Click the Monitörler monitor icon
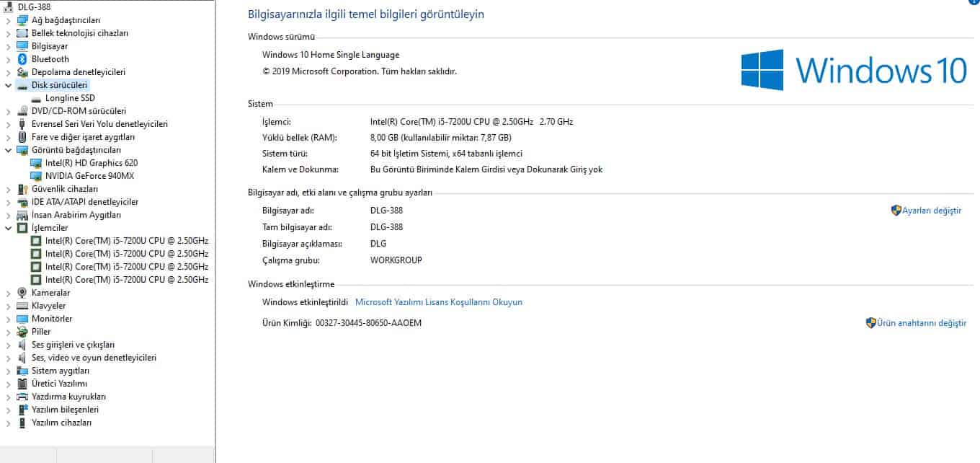 click(x=22, y=319)
